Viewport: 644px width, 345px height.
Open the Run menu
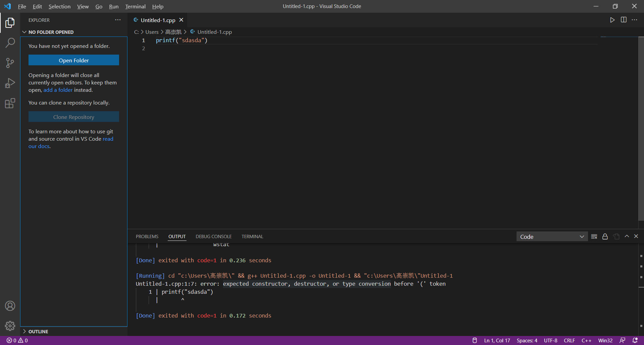[x=114, y=6]
